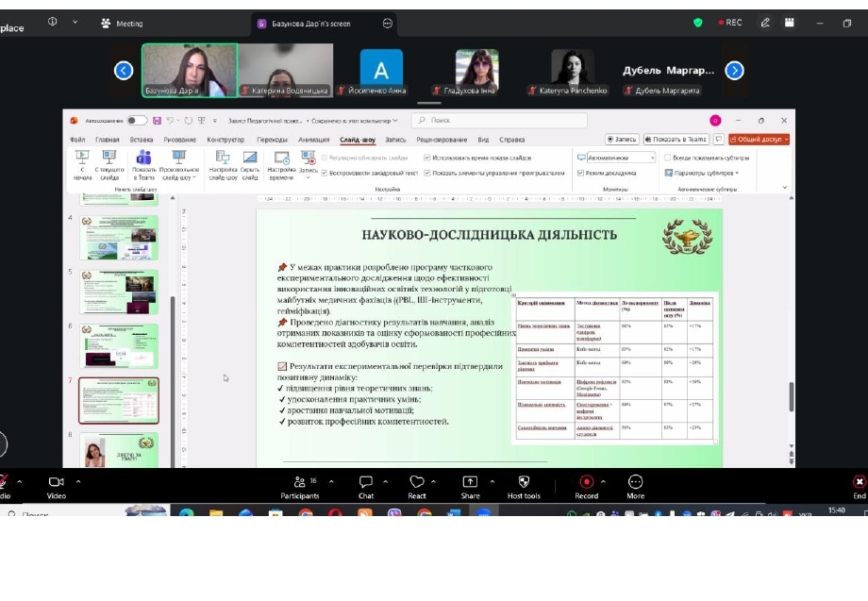Start slideshow from beginning (С начала)

(x=82, y=165)
